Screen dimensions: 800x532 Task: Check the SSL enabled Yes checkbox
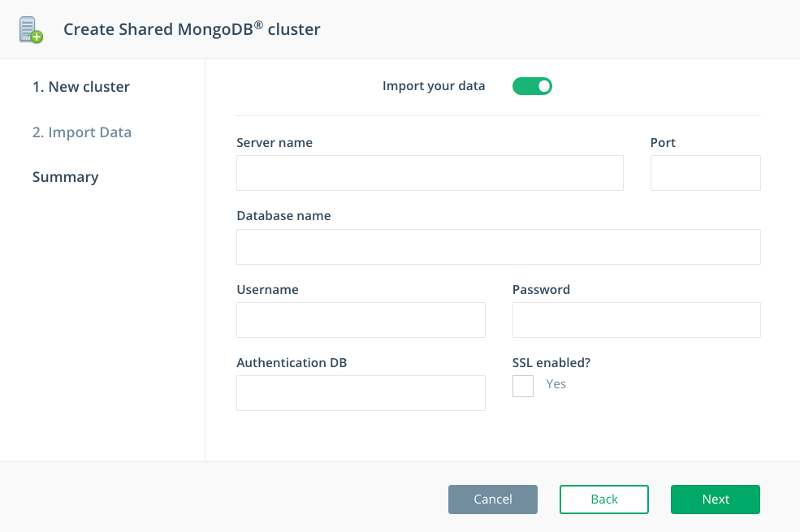coord(523,386)
